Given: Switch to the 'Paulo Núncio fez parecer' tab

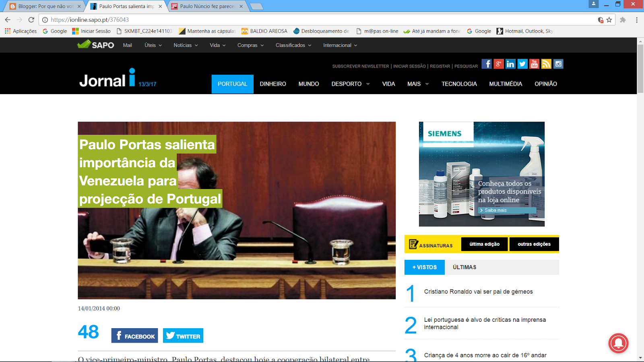Looking at the screenshot, I should pos(207,6).
